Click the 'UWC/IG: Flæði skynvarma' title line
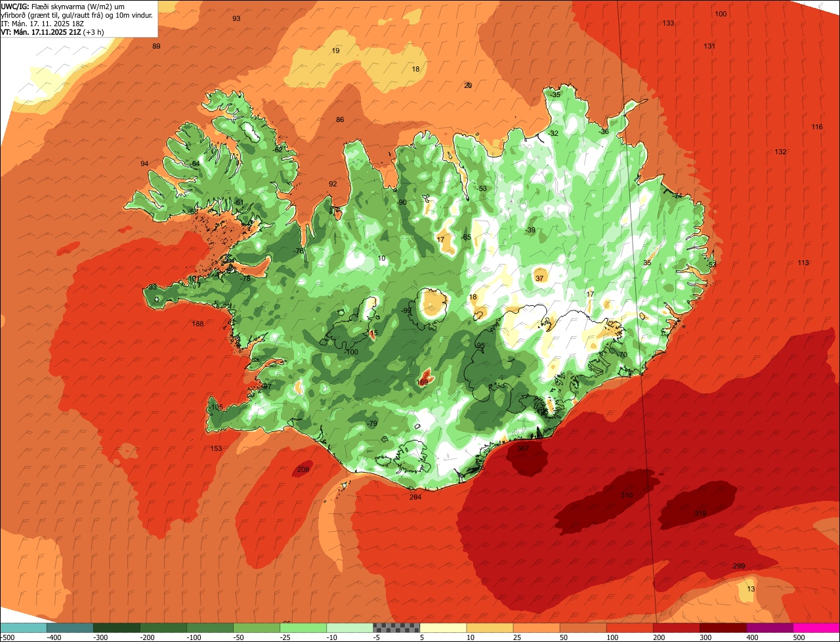This screenshot has height=642, width=840. tap(62, 6)
